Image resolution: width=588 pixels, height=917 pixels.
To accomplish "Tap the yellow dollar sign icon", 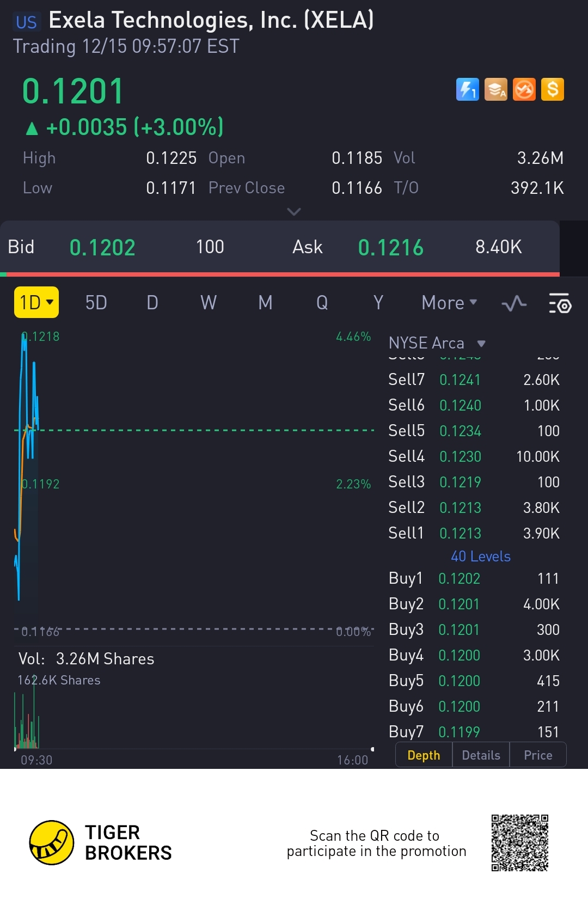I will [x=552, y=89].
